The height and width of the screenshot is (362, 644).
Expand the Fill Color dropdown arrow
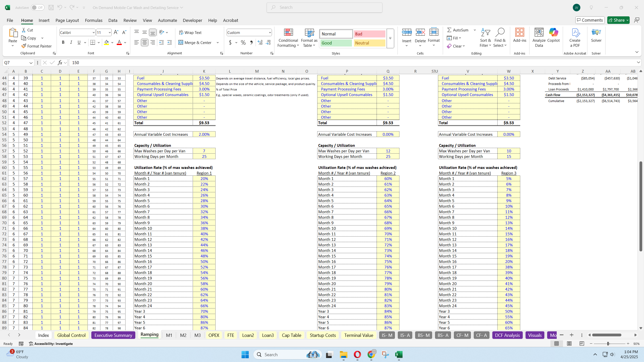click(x=112, y=42)
